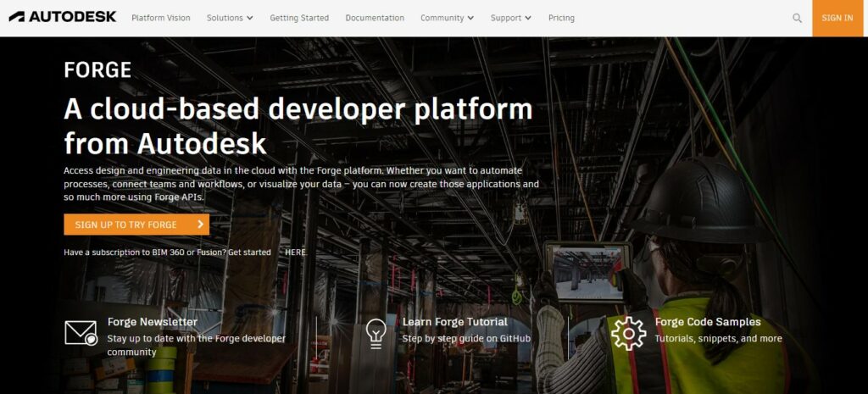868x394 pixels.
Task: Click 'Tutorials, snippets, and more' text
Action: tap(718, 339)
